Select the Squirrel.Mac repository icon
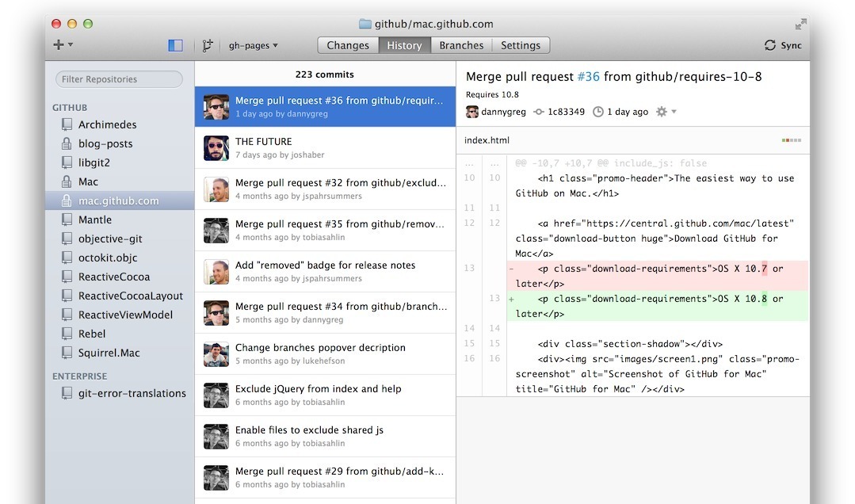 pyautogui.click(x=67, y=353)
